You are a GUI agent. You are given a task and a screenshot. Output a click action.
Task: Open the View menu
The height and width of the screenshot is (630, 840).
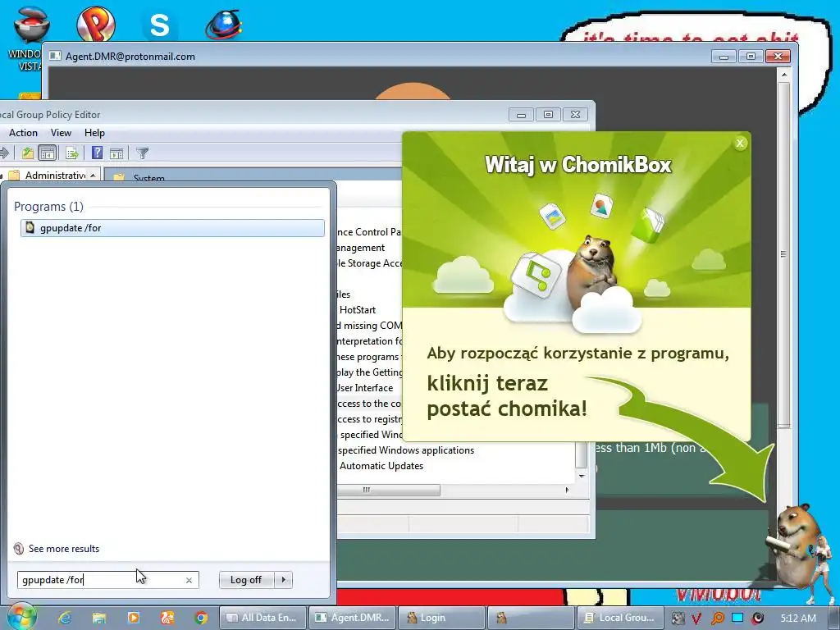(x=61, y=133)
